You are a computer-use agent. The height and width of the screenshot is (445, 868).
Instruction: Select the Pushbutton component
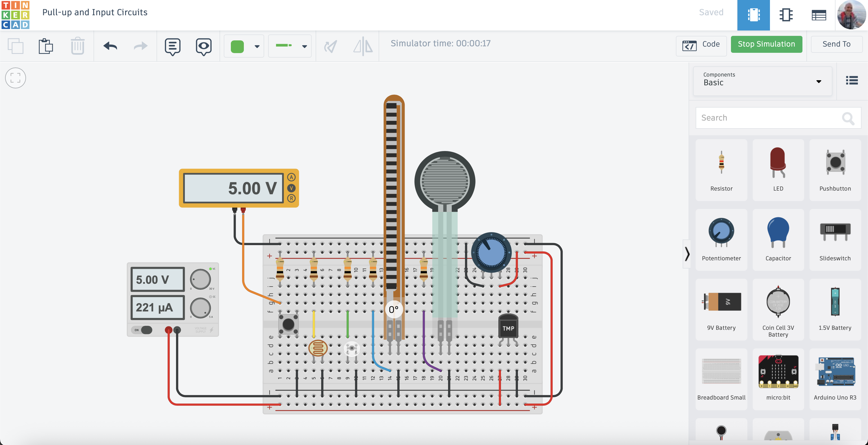pos(835,170)
